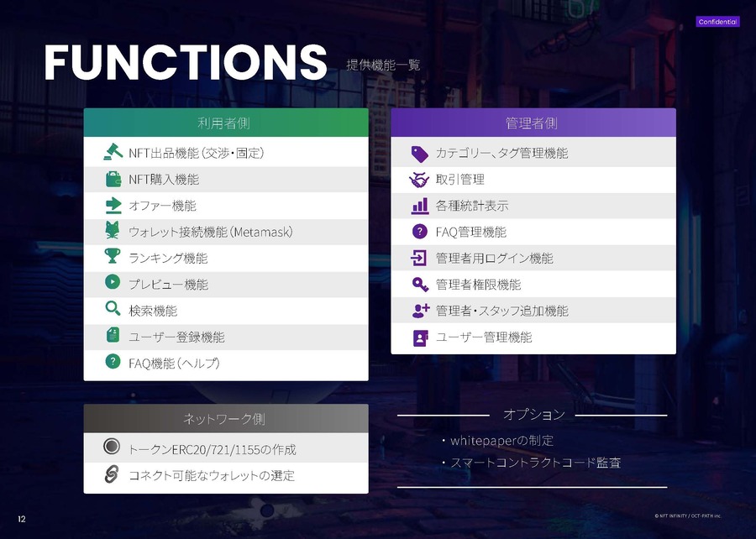756x539 pixels.
Task: Click the bar chart icon for 各種統計表示
Action: coord(420,205)
